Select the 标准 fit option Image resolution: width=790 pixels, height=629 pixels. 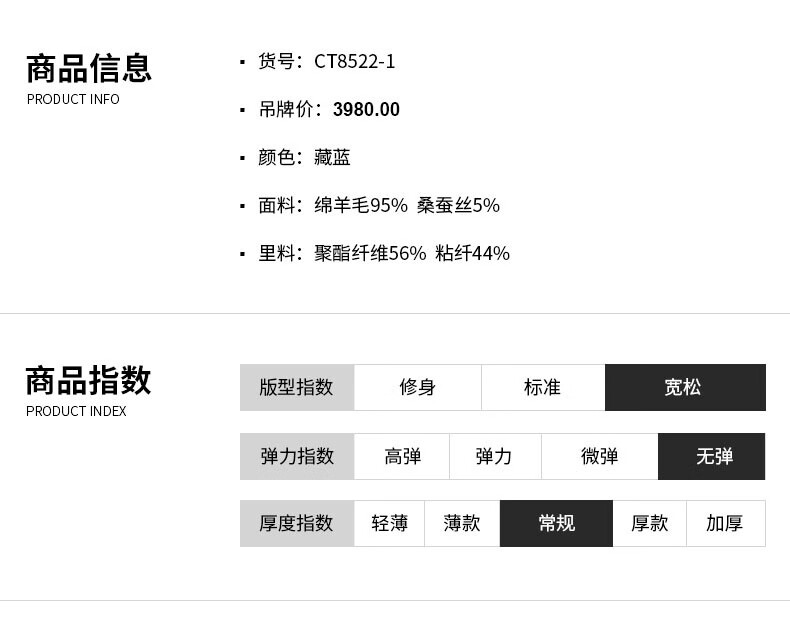pos(543,387)
